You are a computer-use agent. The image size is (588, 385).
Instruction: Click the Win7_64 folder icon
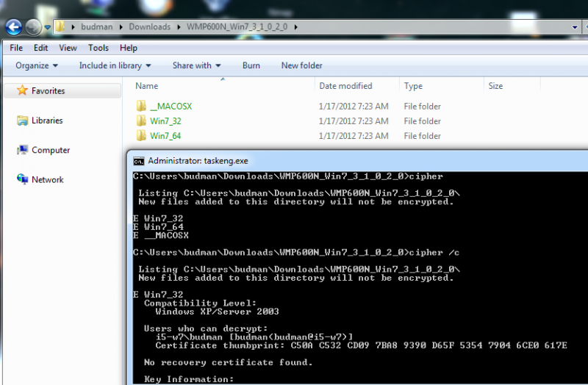tap(141, 135)
